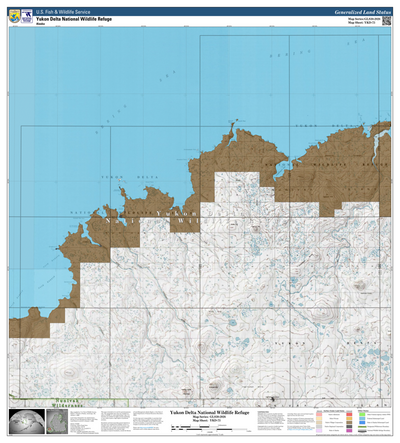Pick the light pink legend swatch

coord(319,414)
